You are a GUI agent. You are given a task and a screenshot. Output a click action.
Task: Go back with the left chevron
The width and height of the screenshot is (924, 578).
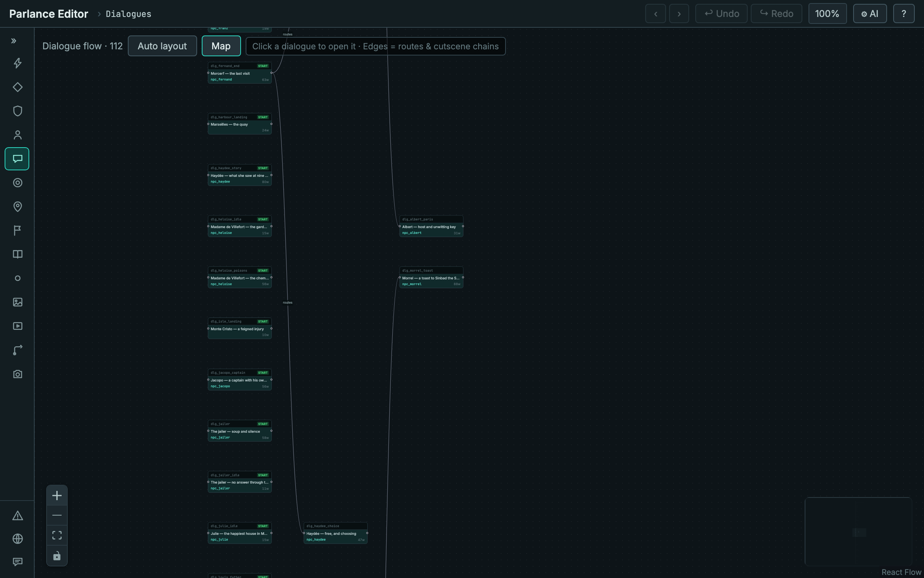[656, 14]
